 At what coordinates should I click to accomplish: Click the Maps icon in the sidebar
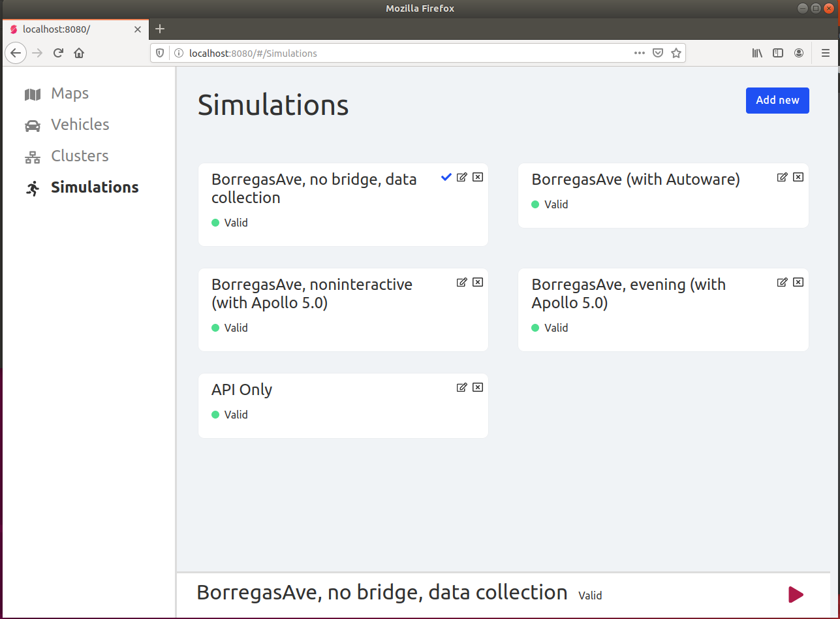pos(32,93)
